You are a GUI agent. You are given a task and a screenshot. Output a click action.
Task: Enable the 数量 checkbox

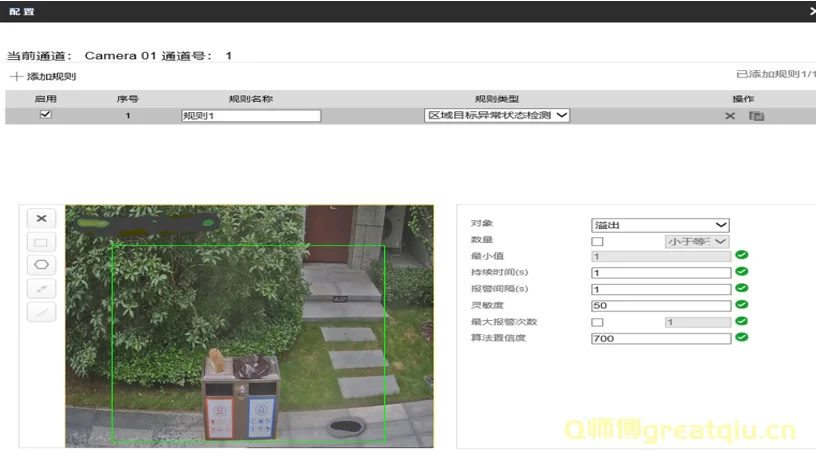pyautogui.click(x=598, y=241)
